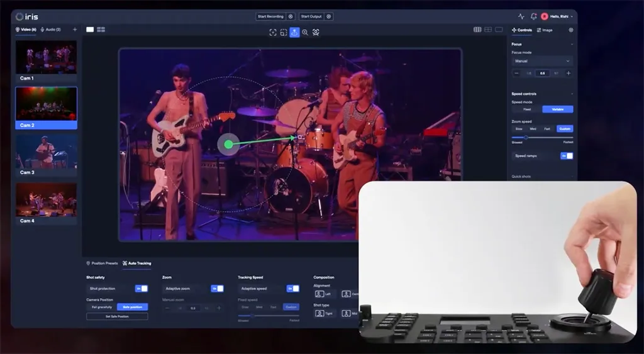Toggle Speed ramps off
This screenshot has width=644, height=354.
[x=567, y=155]
